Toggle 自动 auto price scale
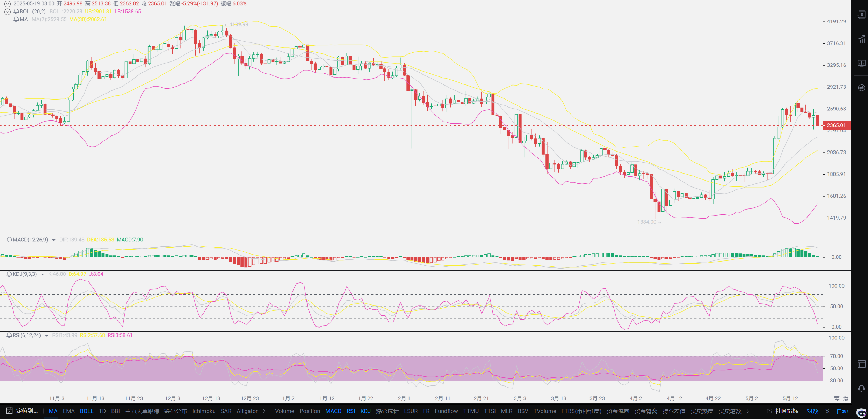Image resolution: width=868 pixels, height=419 pixels. pos(842,411)
